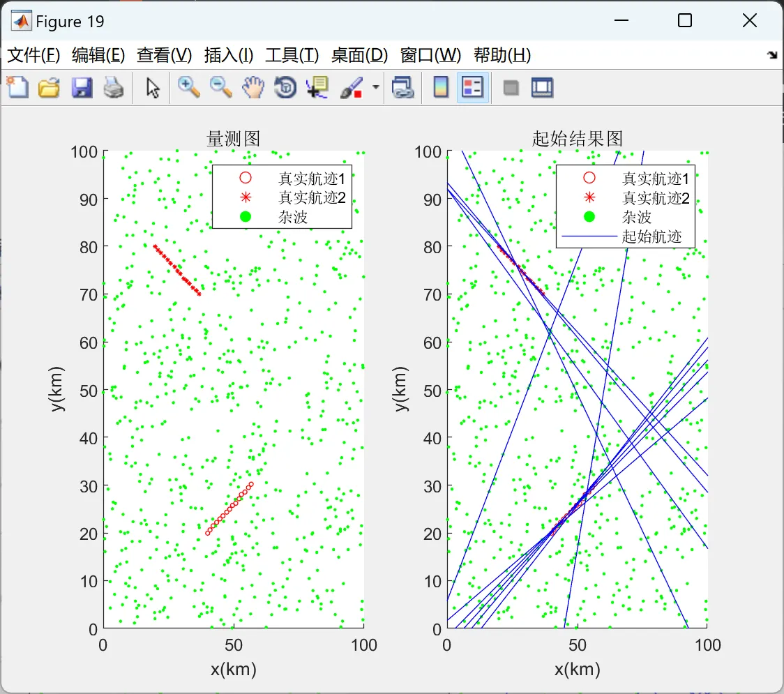Click the x(km) label under left plot

234,669
